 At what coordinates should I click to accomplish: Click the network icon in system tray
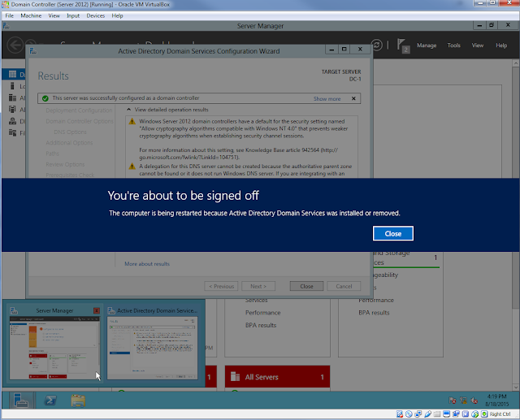tap(463, 401)
